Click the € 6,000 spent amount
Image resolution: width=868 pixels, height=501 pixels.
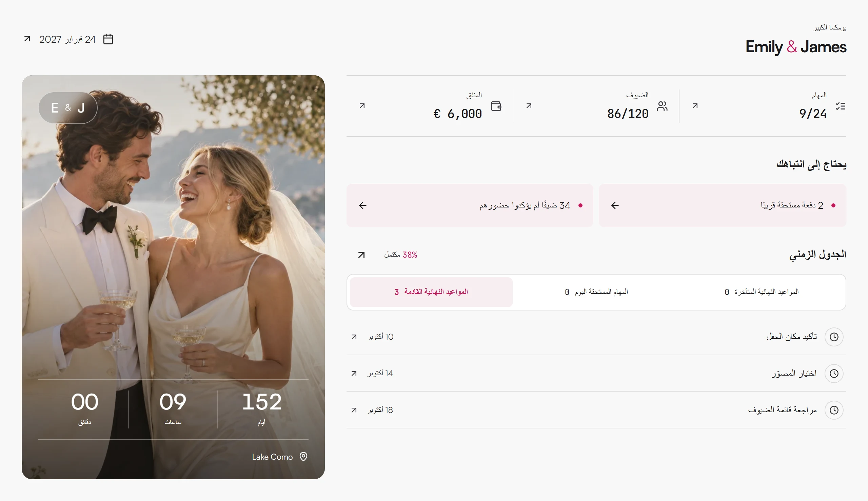click(x=457, y=114)
